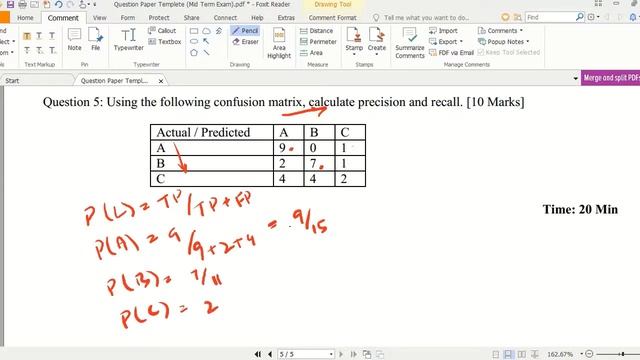Click the magnifier search icon
The width and height of the screenshot is (640, 360).
click(580, 17)
